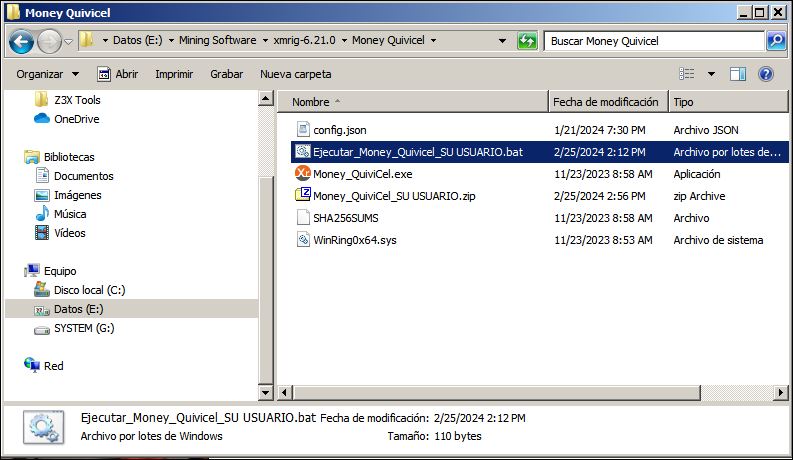Click the gear icon of the .bat file
The height and width of the screenshot is (460, 793).
click(x=303, y=151)
